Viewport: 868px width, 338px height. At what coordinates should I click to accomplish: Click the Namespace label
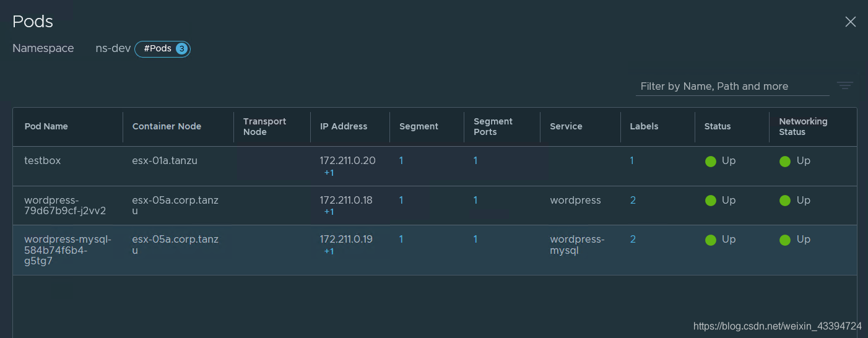point(43,48)
